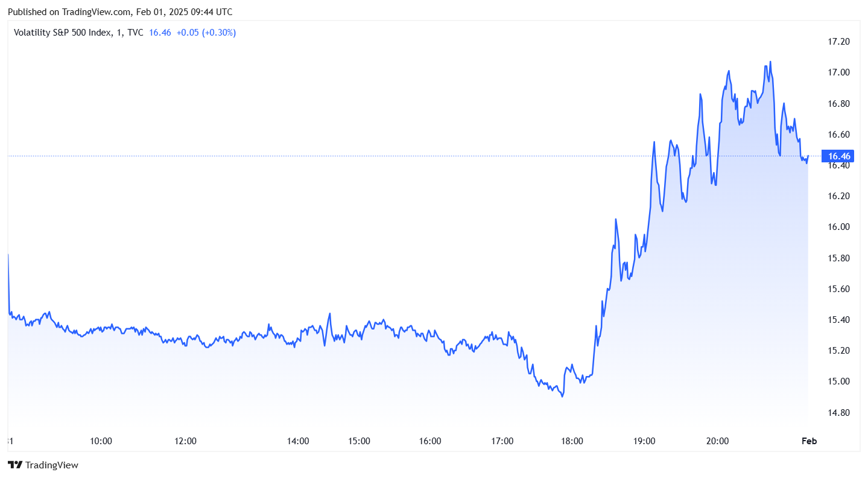Select the Volatility S&P 500 Index title
The width and height of the screenshot is (868, 478).
pos(62,33)
